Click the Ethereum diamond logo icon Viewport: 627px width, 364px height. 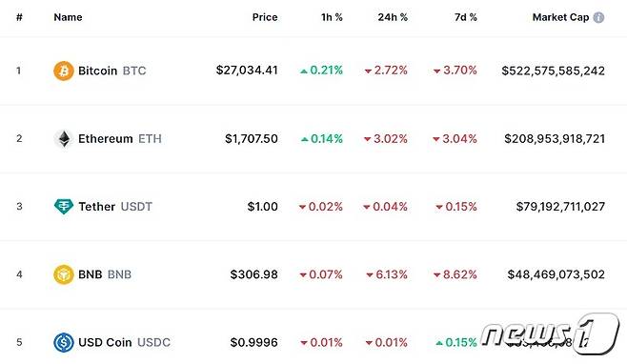point(64,139)
